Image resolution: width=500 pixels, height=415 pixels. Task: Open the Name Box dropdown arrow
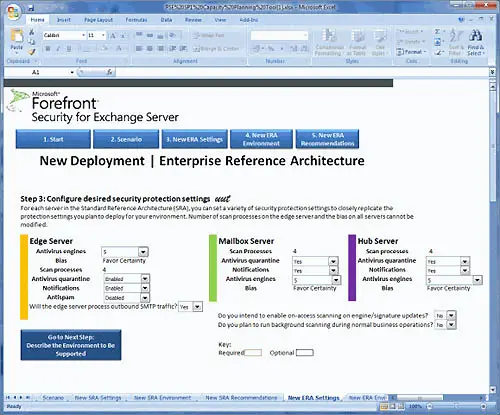pos(72,72)
